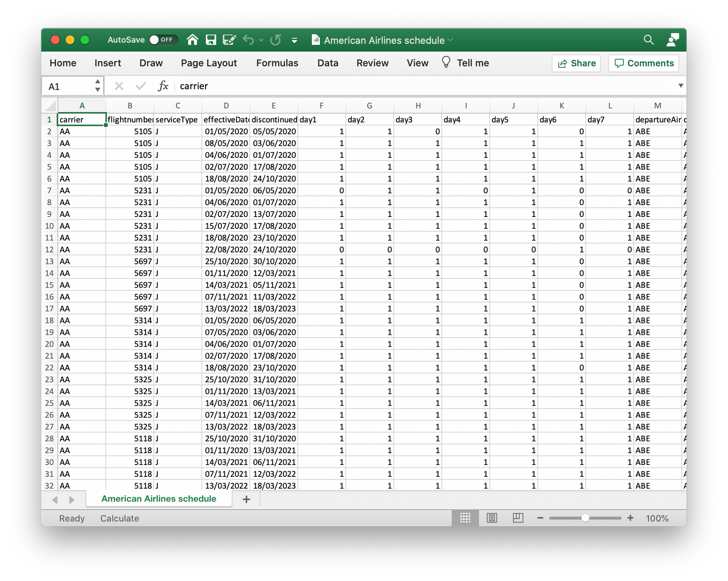
Task: Click the Name Box showing A1
Action: tap(68, 86)
